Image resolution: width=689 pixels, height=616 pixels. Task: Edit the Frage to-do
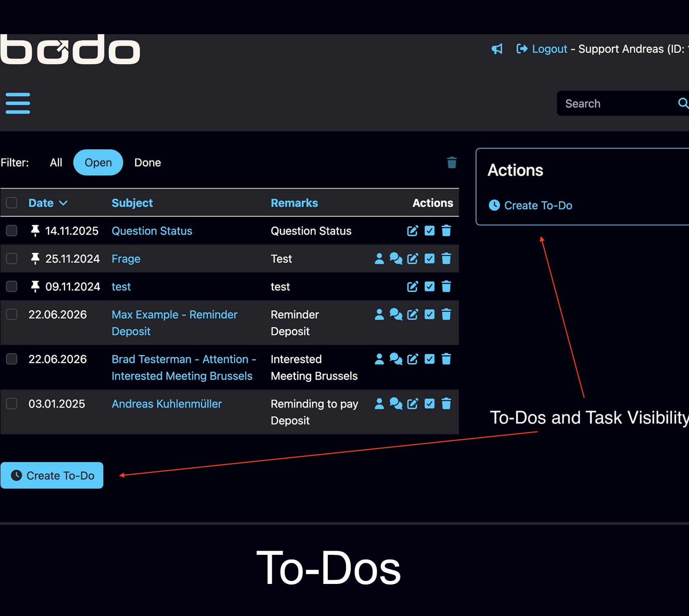point(413,259)
